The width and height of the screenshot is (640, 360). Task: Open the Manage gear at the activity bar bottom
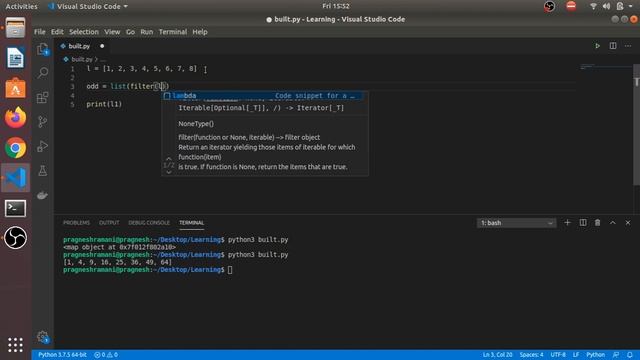tap(43, 337)
